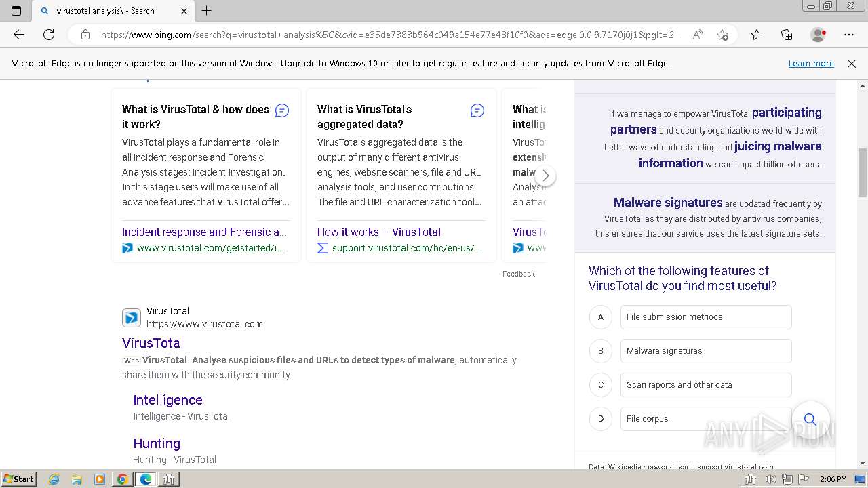Click support.virustotal.com URL
Viewport: 868px width, 488px height.
coord(407,248)
